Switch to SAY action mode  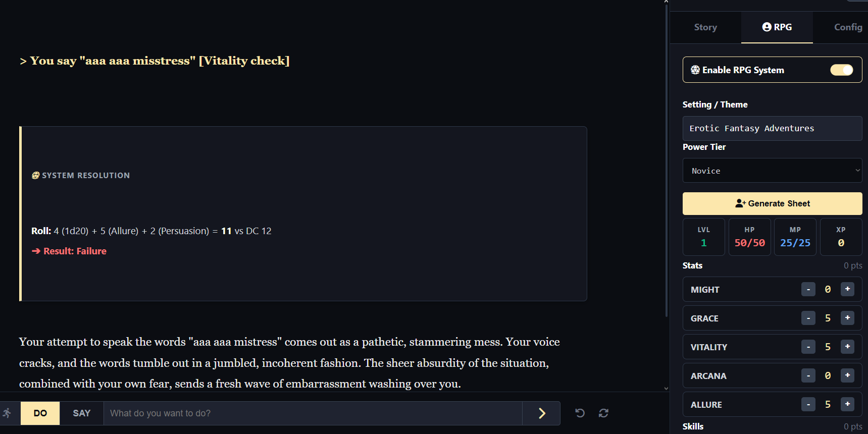click(82, 413)
